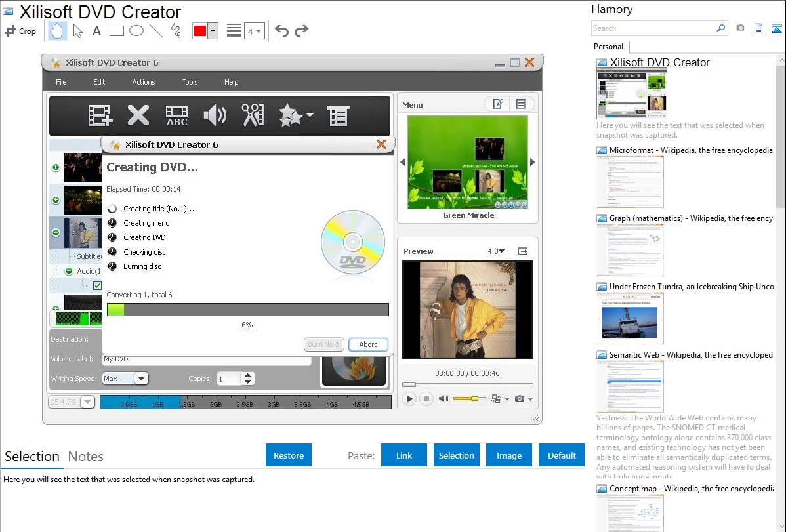Click the flaming disc burn button

click(354, 371)
